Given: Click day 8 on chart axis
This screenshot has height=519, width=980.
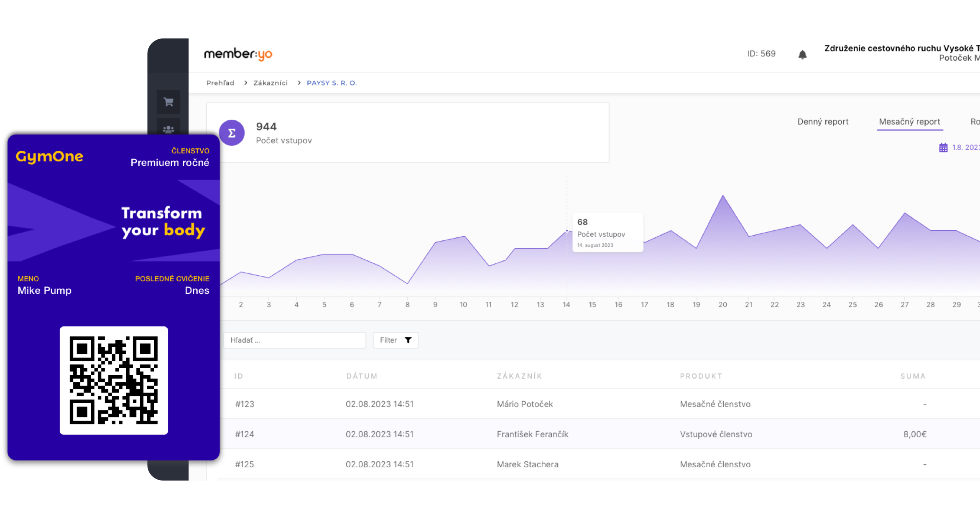Looking at the screenshot, I should pyautogui.click(x=407, y=305).
